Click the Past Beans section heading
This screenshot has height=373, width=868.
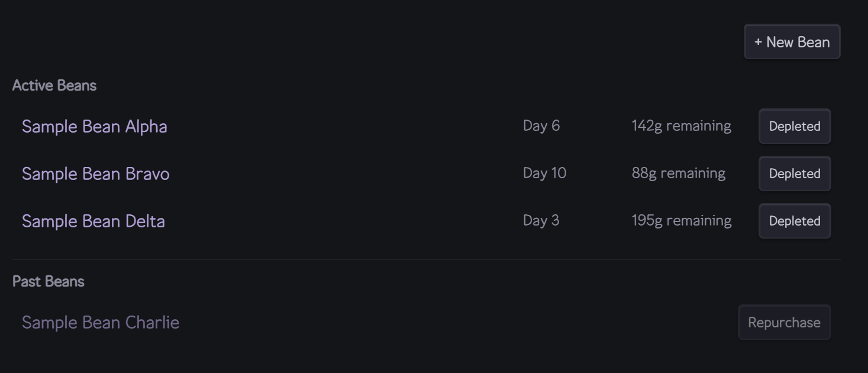pos(49,282)
